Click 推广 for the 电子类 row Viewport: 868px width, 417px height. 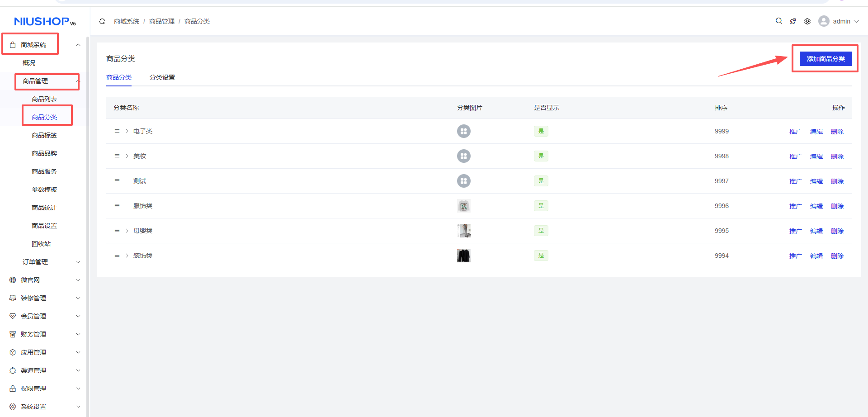[x=796, y=132]
